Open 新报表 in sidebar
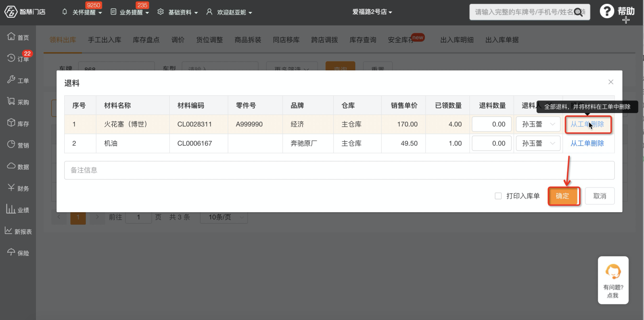 point(18,231)
